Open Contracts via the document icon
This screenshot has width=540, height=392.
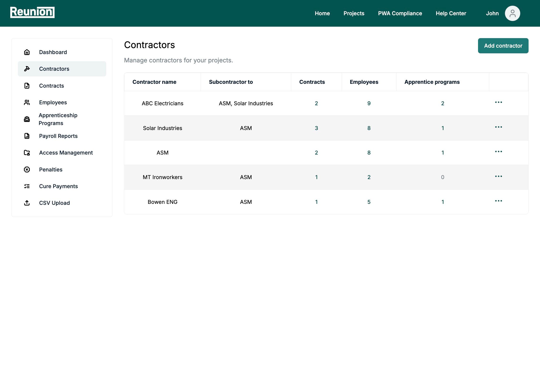(27, 85)
